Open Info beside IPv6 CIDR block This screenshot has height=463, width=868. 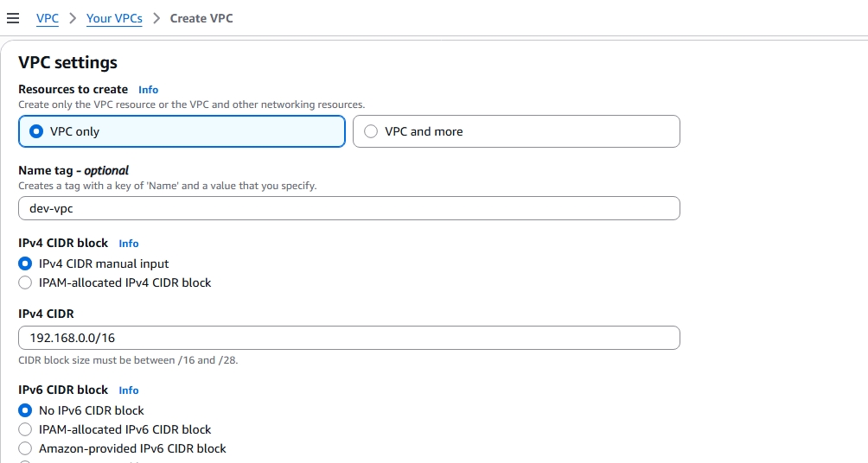129,390
